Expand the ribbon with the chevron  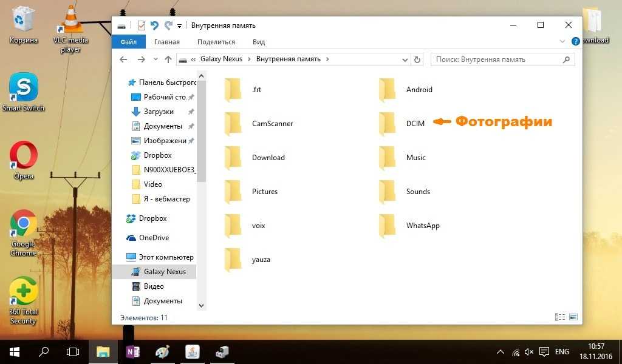coord(562,42)
